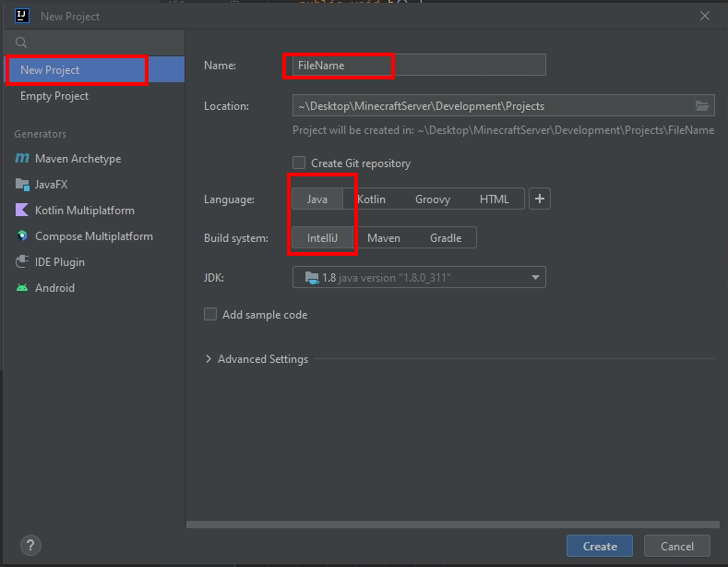
Task: Open the IDE Plugin generator
Action: [x=50, y=262]
